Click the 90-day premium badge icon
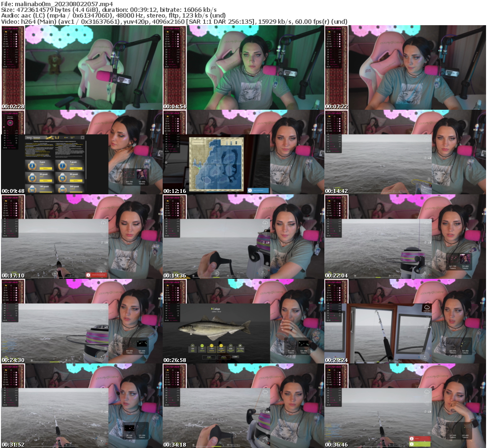Viewport: 487px width, 448px height. 62,178
